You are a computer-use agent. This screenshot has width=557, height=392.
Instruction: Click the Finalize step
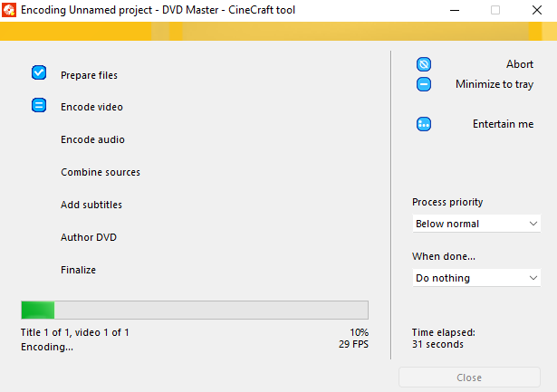78,270
